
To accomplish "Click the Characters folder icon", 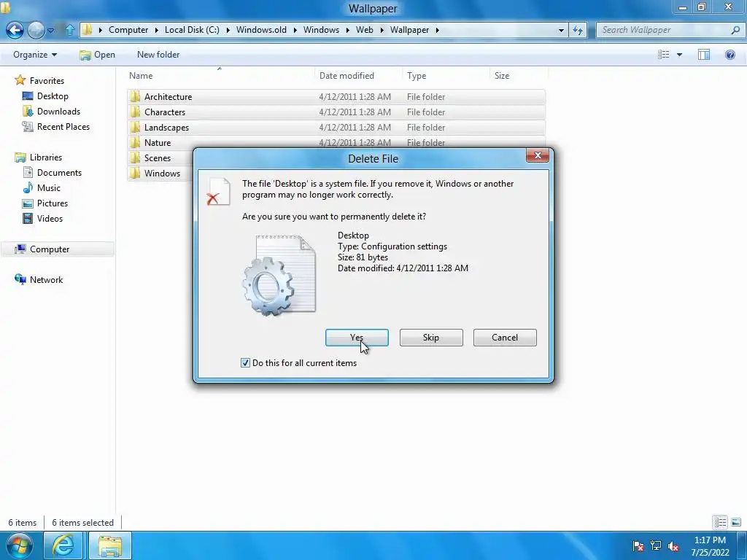I will click(135, 112).
